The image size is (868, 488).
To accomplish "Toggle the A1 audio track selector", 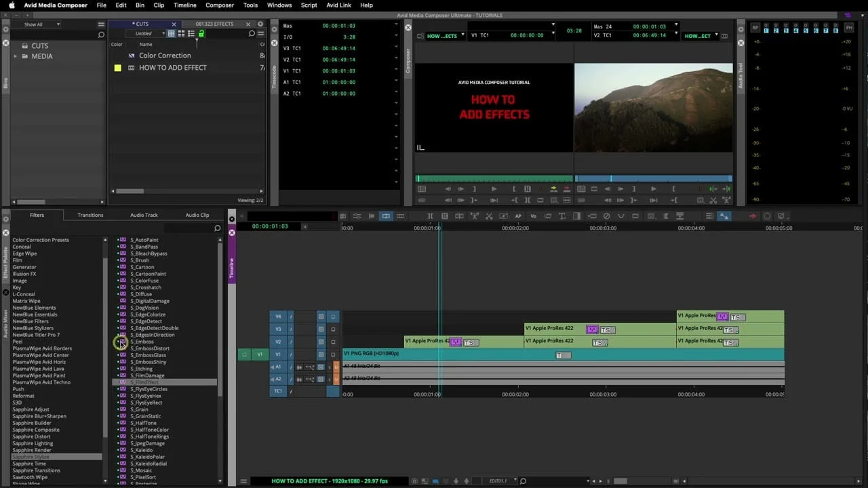I will click(279, 367).
